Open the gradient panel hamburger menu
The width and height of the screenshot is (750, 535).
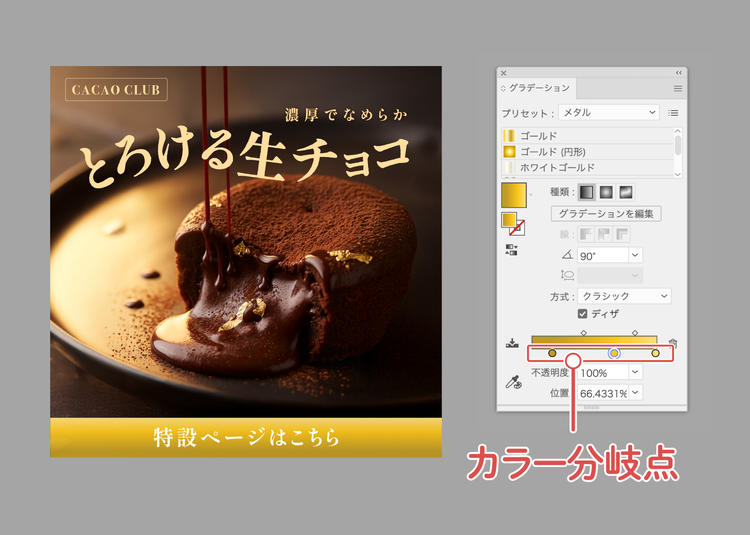point(678,88)
